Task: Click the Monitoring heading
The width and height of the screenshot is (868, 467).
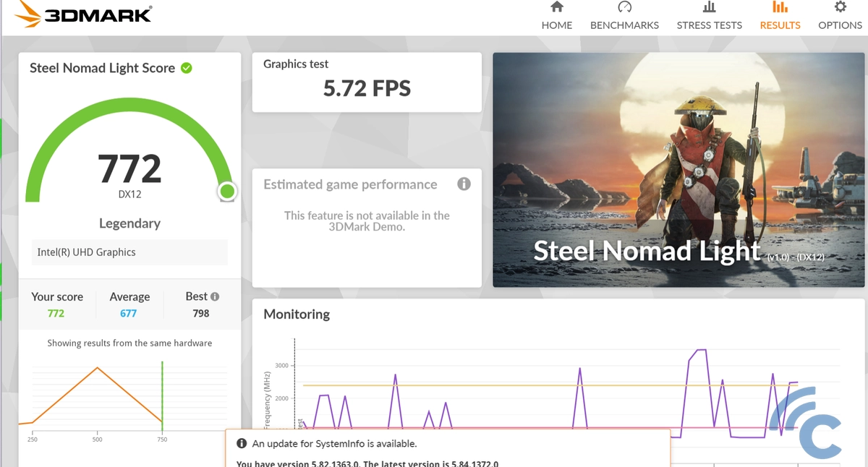Action: pyautogui.click(x=297, y=314)
